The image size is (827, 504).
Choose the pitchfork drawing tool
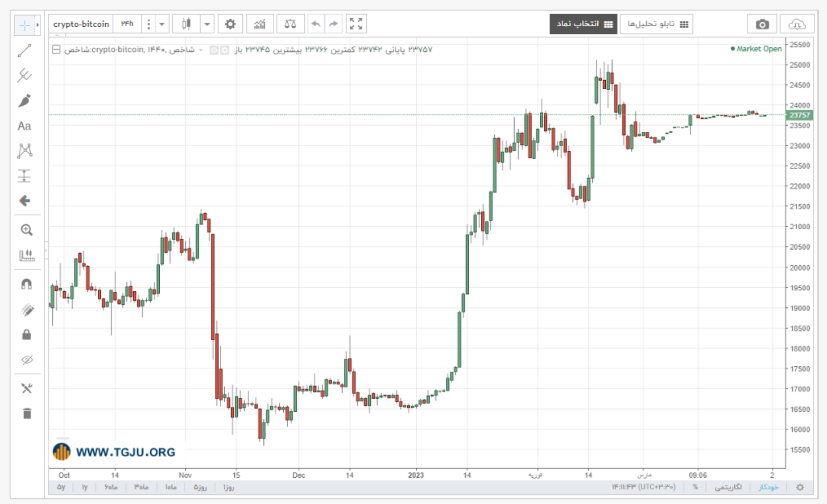[25, 76]
